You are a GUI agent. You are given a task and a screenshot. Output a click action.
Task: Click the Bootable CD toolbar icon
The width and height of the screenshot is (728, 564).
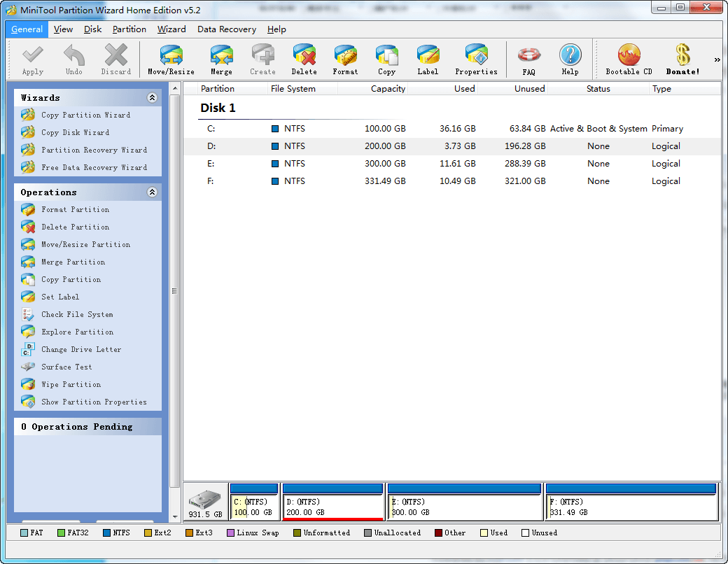[629, 59]
